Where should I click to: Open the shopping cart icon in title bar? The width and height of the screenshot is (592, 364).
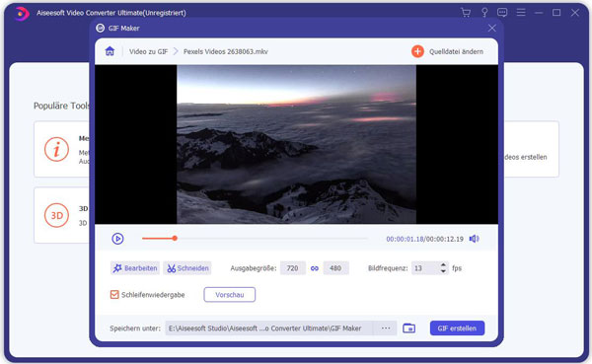coord(466,13)
